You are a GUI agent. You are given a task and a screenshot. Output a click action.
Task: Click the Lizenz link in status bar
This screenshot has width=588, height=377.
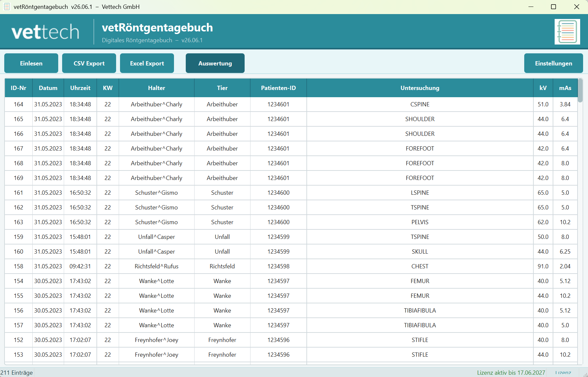tap(563, 373)
